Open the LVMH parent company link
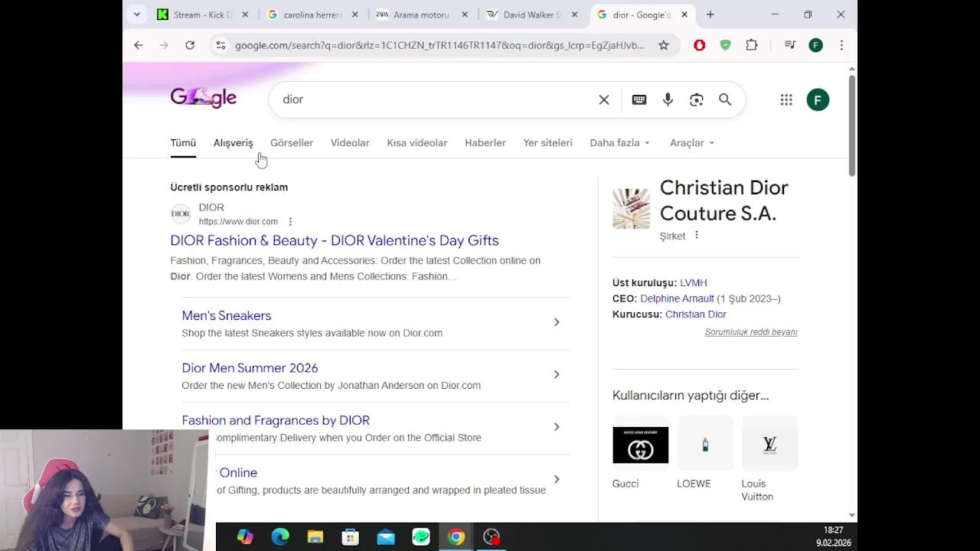The height and width of the screenshot is (551, 980). pyautogui.click(x=694, y=283)
